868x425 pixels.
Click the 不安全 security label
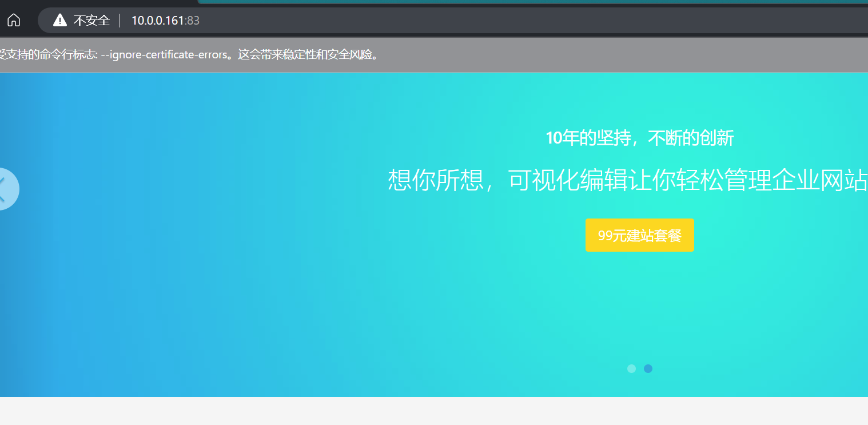click(91, 21)
